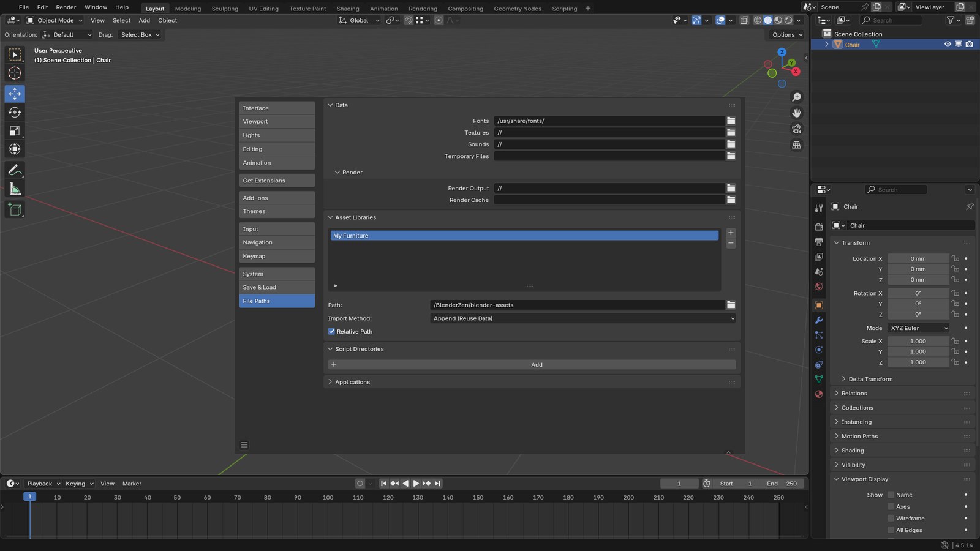The width and height of the screenshot is (980, 551).
Task: Switch perspective/orthographic grid icon
Action: pyautogui.click(x=796, y=145)
